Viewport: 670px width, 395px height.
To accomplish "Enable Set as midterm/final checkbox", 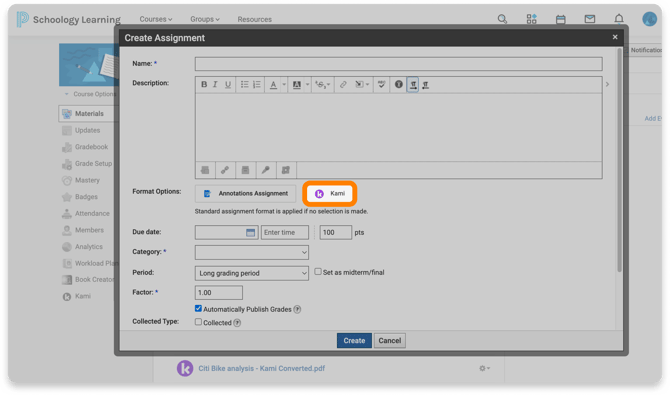I will [x=318, y=271].
